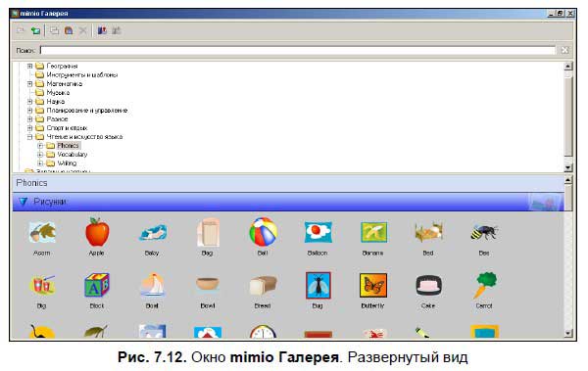Expand the Планирование и управление node
Screen dimensions: 588x371
(30, 111)
